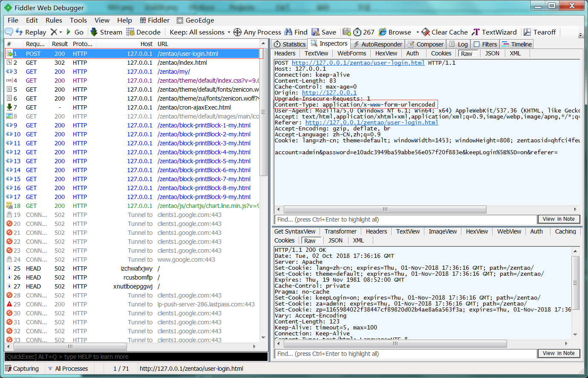This screenshot has height=378, width=588.
Task: Click the POST URL link in raw request
Action: (358, 63)
